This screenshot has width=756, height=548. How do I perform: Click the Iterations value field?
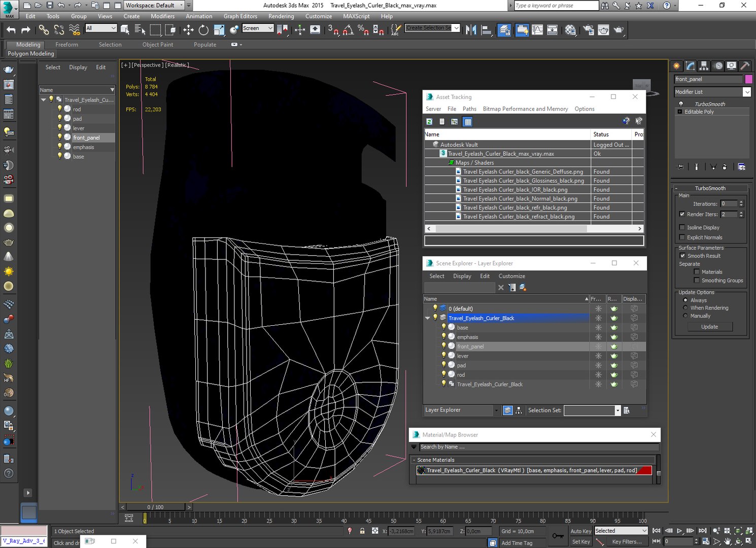[x=728, y=203]
